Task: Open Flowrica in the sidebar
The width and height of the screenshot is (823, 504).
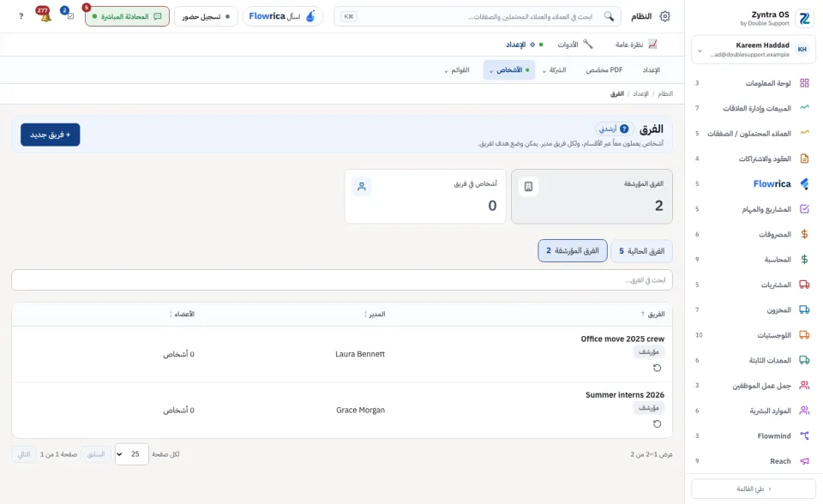Action: tap(754, 183)
